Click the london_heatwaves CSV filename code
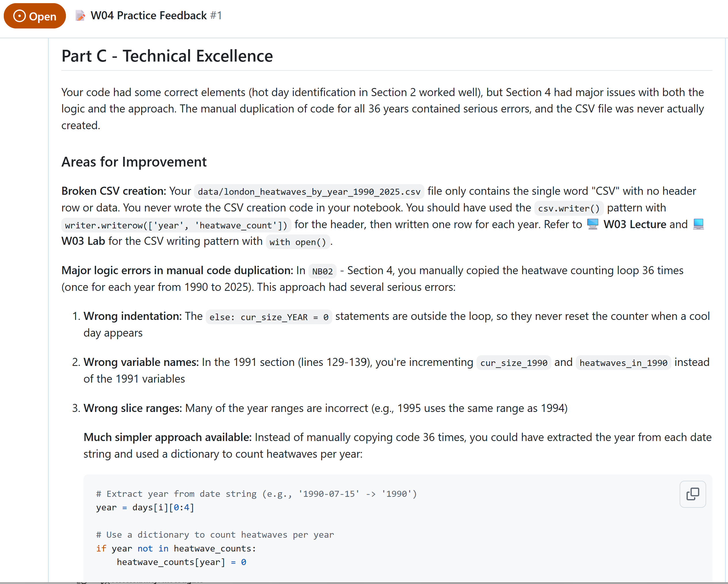Image resolution: width=728 pixels, height=584 pixels. coord(309,192)
